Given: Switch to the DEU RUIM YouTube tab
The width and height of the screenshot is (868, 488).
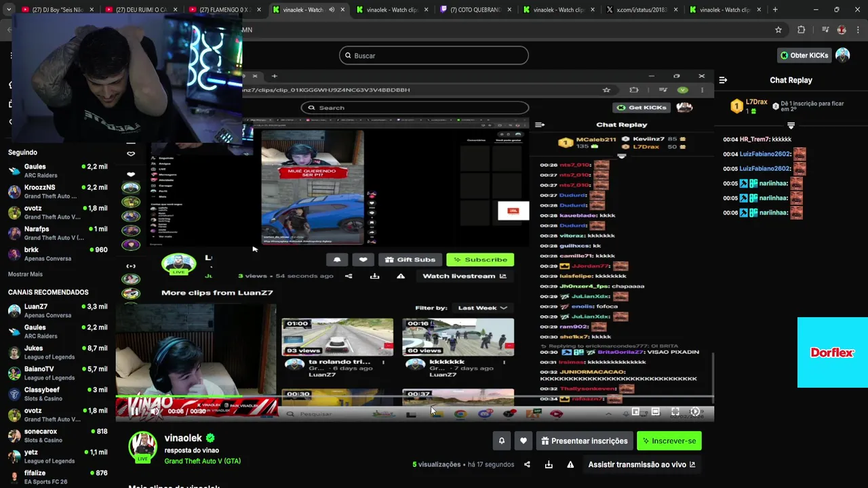Looking at the screenshot, I should click(x=141, y=9).
